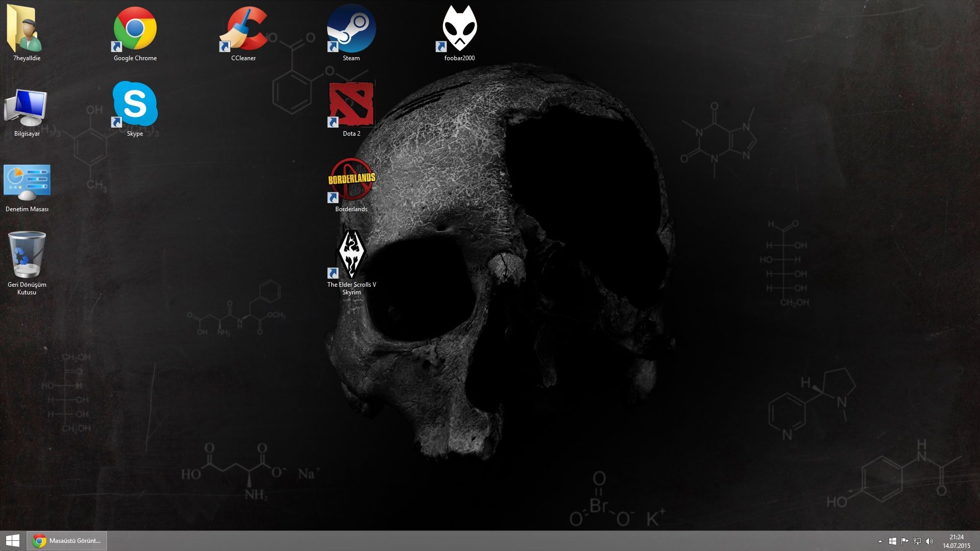Expand hidden system tray icons

[880, 541]
